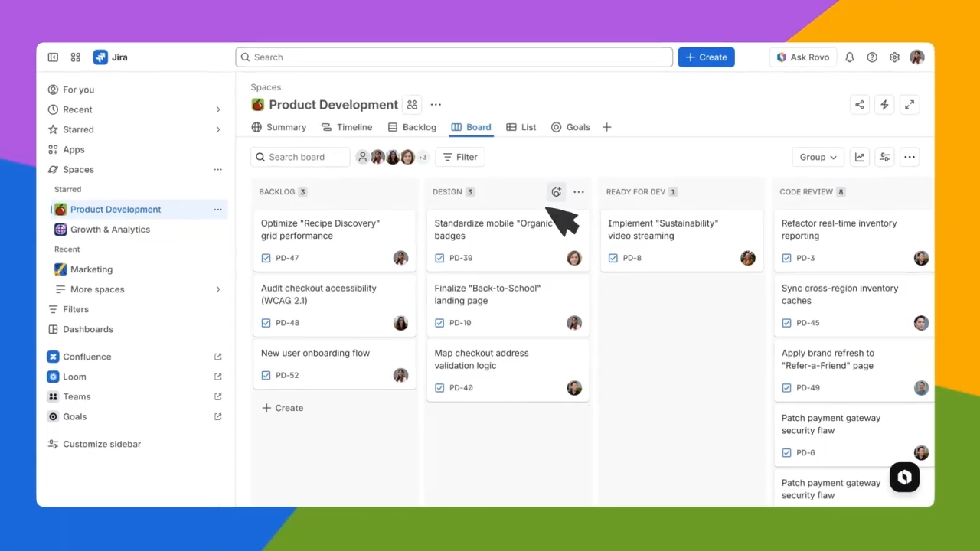The width and height of the screenshot is (980, 551).
Task: Switch to the List tab
Action: pos(521,127)
